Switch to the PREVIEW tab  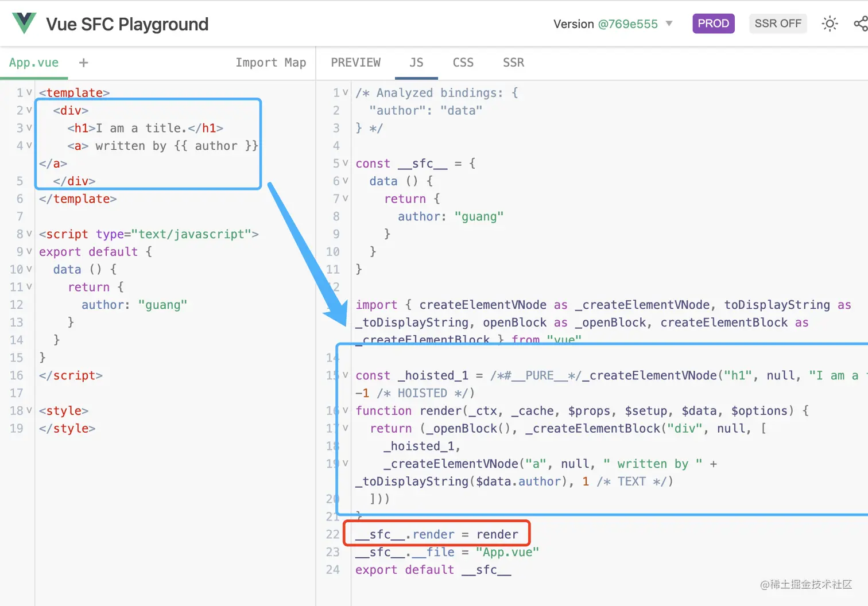coord(356,63)
